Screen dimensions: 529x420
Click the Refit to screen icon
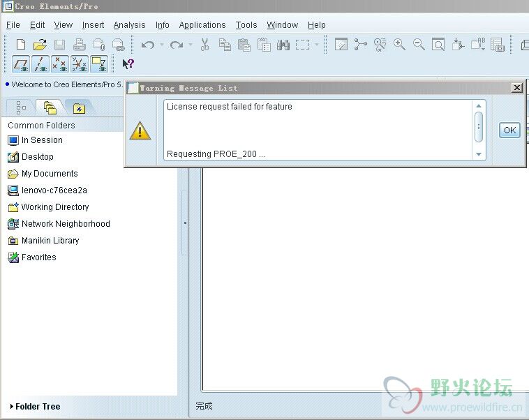pyautogui.click(x=438, y=45)
